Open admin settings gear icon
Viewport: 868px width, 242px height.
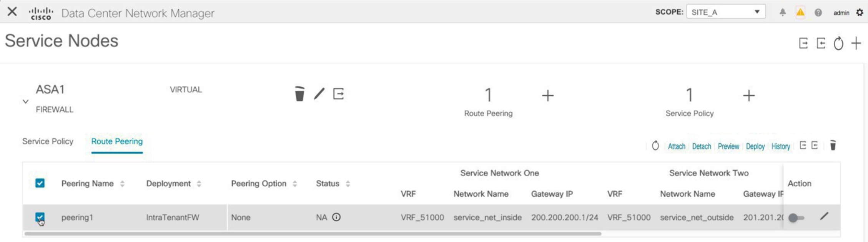click(860, 12)
